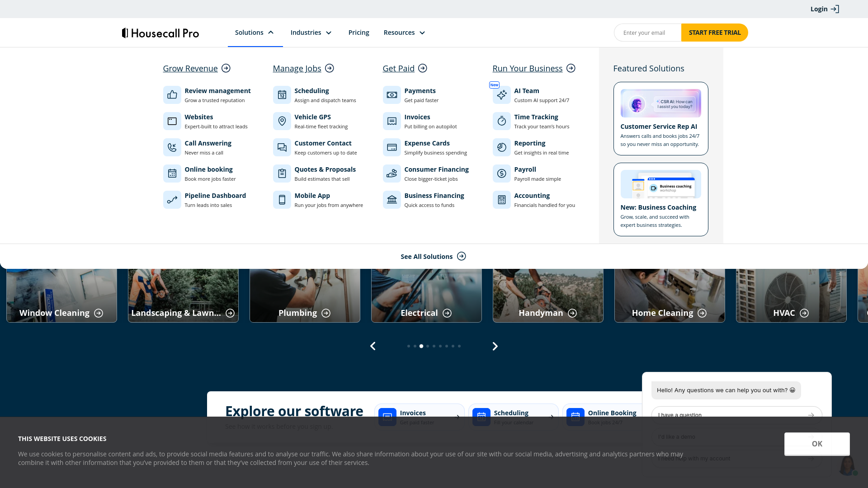Focus the Enter your email field
This screenshot has width=868, height=488.
click(x=648, y=33)
